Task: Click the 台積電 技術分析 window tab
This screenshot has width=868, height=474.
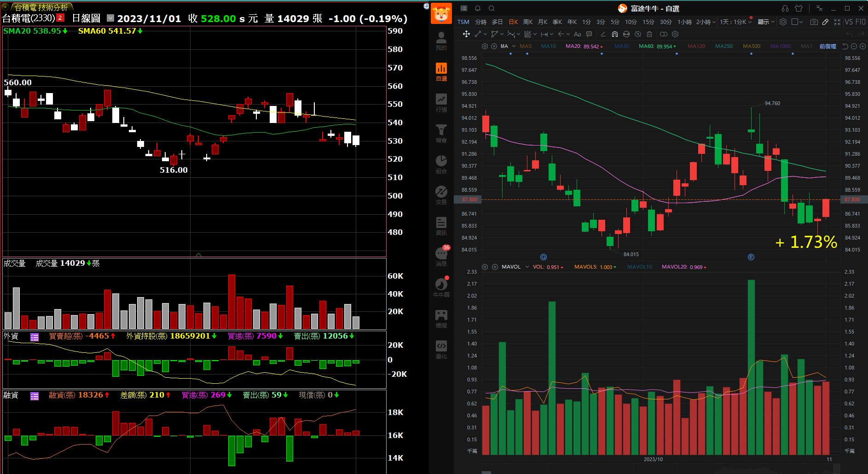Action: click(41, 7)
